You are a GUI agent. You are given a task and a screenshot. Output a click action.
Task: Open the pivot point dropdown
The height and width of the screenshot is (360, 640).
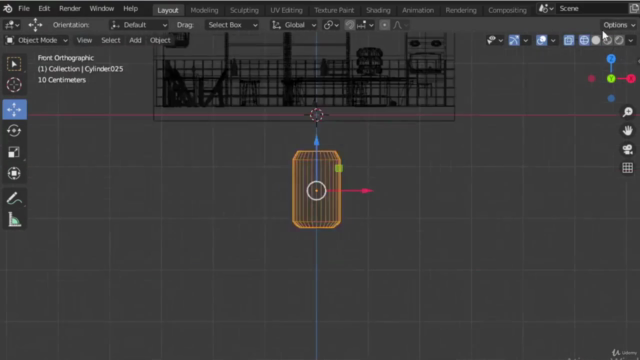pos(331,25)
